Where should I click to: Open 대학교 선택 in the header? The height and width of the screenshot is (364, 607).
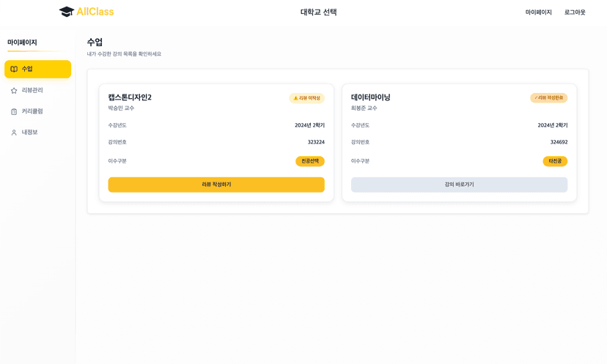pyautogui.click(x=318, y=12)
